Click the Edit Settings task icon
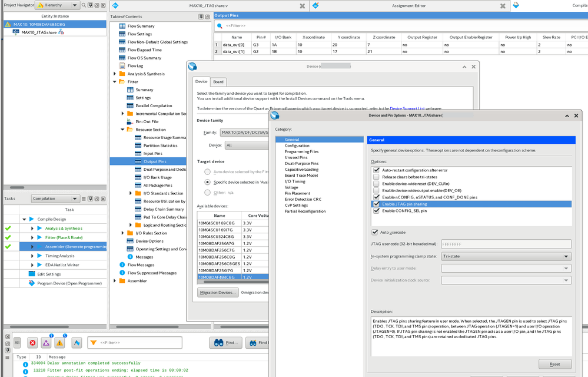 point(32,274)
